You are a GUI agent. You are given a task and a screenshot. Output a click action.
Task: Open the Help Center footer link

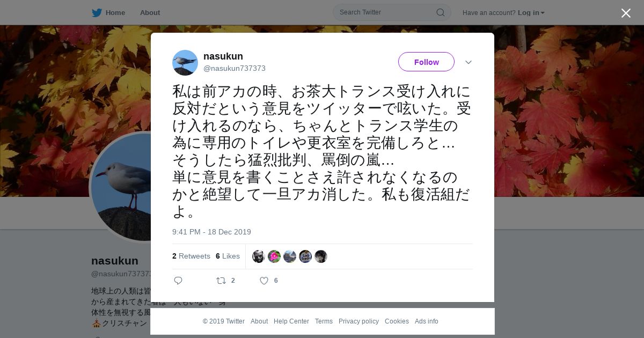coord(291,321)
